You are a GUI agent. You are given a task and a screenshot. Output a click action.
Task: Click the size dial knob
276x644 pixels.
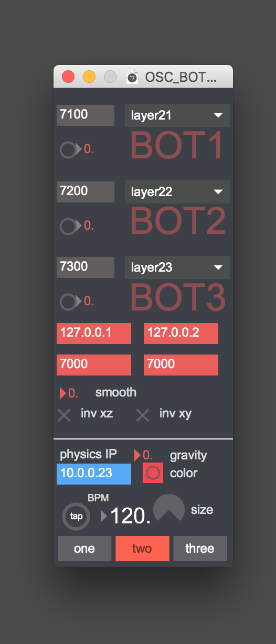pyautogui.click(x=169, y=509)
